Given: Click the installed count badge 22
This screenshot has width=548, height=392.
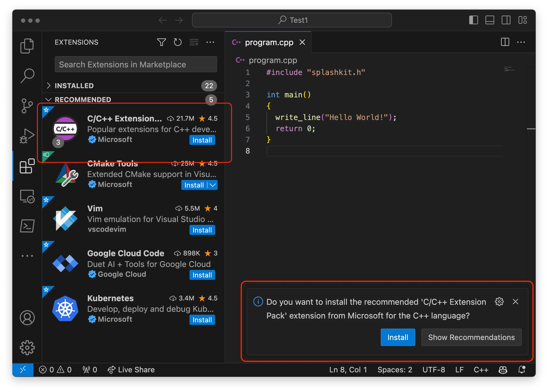Looking at the screenshot, I should point(209,86).
